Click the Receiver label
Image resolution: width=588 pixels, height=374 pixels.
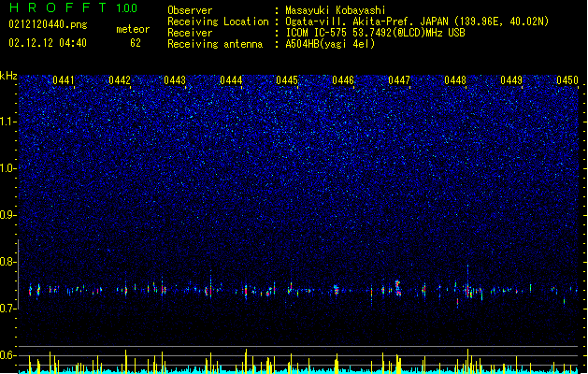(x=190, y=33)
